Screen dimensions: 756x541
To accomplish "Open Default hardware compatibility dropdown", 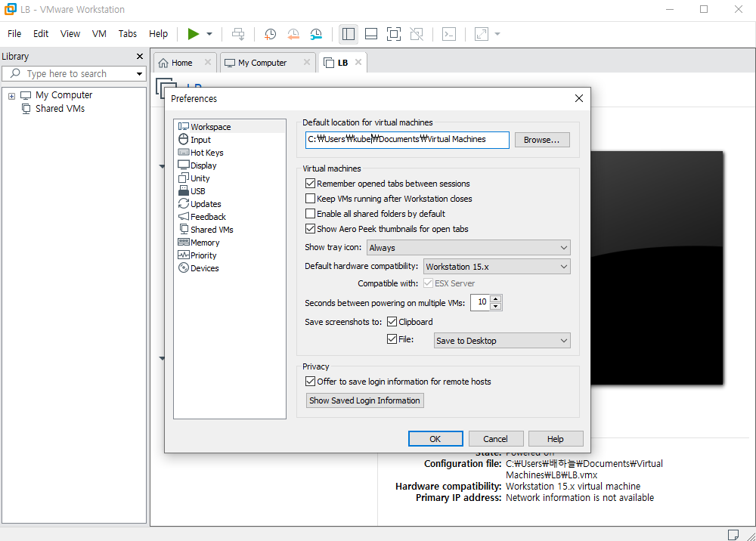I will 497,267.
